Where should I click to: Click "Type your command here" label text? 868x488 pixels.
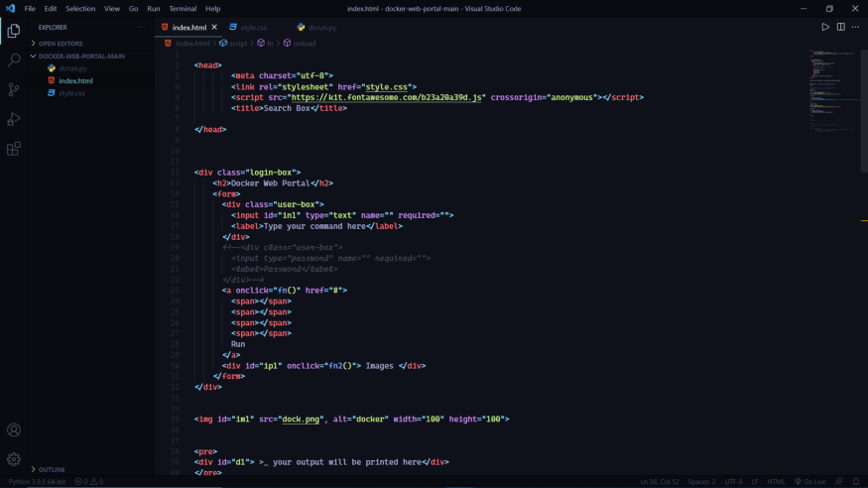(314, 226)
